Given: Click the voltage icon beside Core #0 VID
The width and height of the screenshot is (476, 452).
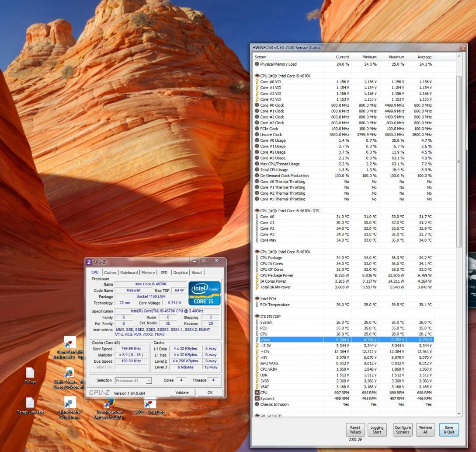Looking at the screenshot, I should (257, 81).
